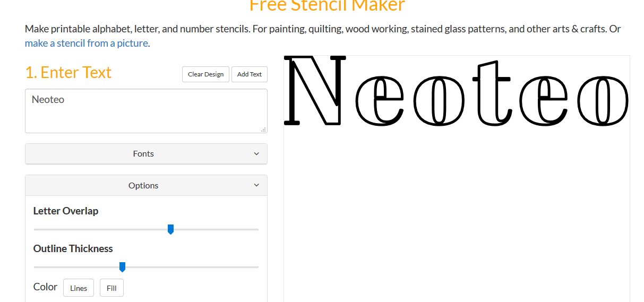Screen dimensions: 644x302
Task: Open the make a stencil from a picture link
Action: [x=87, y=43]
